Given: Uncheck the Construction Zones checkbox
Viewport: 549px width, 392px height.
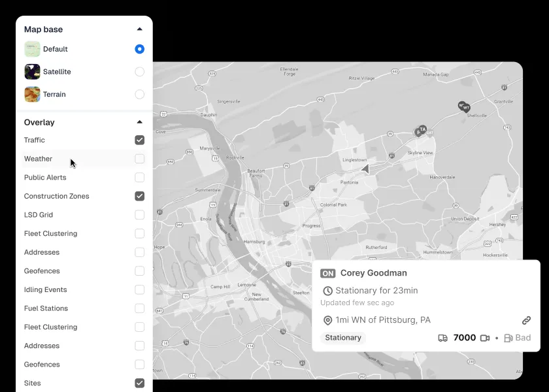Looking at the screenshot, I should coord(139,196).
